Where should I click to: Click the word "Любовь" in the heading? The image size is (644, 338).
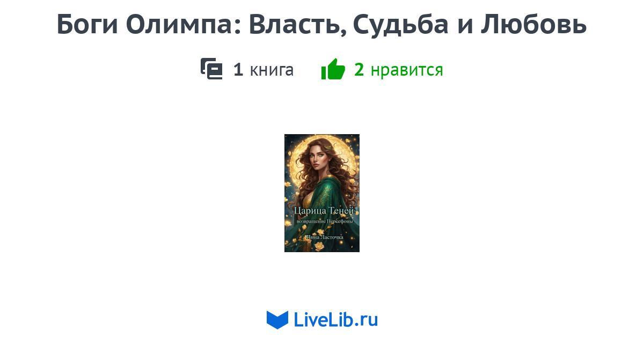pos(533,25)
